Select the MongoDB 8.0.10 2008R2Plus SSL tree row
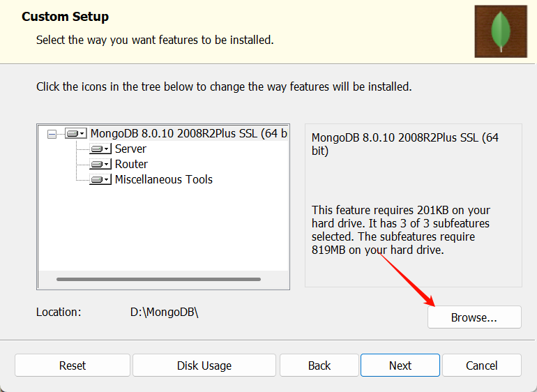537x392 pixels. (189, 133)
